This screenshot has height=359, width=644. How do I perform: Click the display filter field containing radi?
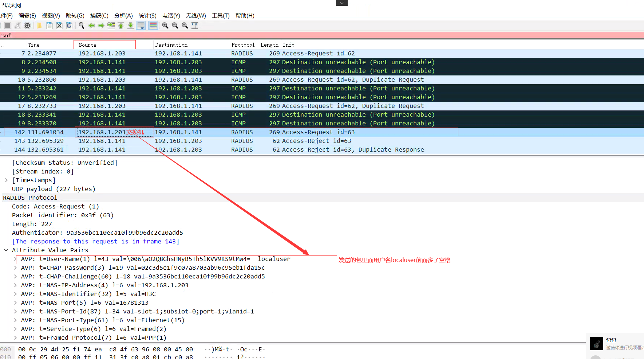[x=218, y=35]
